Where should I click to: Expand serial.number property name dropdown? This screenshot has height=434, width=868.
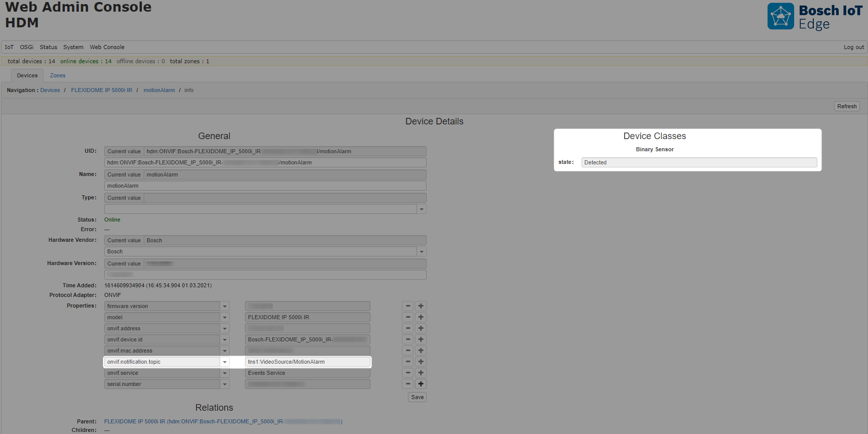click(x=225, y=384)
